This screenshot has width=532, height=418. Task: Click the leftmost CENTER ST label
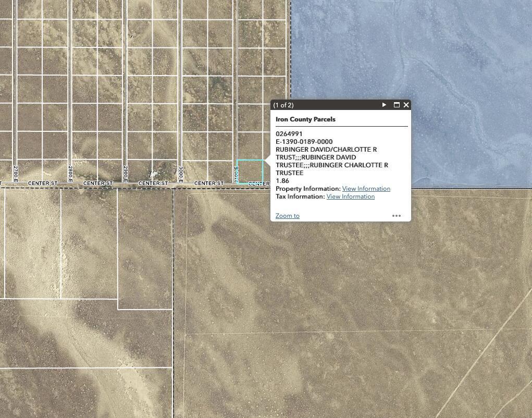click(43, 183)
